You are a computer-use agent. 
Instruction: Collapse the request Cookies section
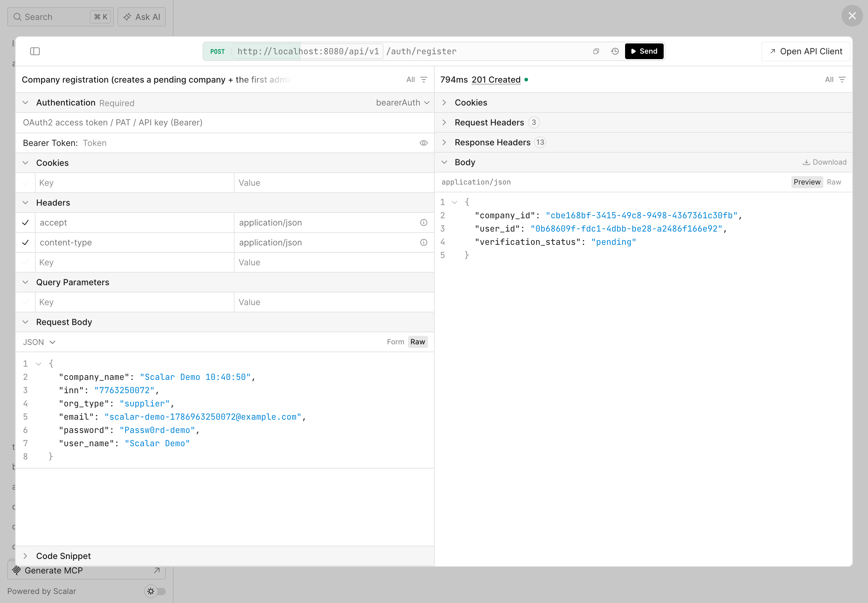point(25,163)
